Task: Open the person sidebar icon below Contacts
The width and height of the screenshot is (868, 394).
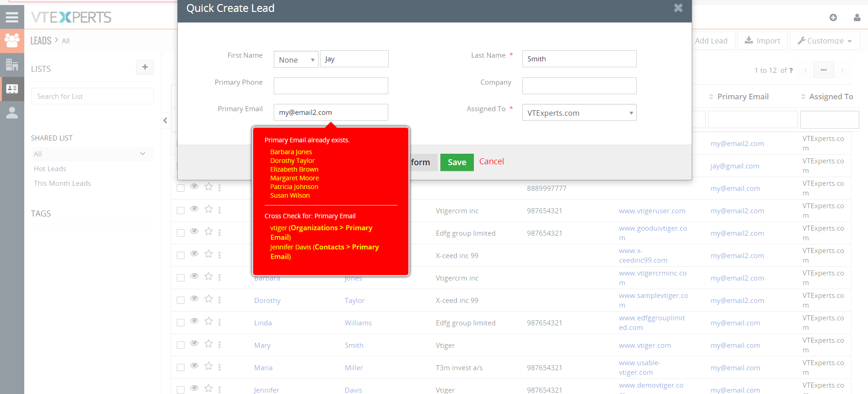Action: [12, 113]
